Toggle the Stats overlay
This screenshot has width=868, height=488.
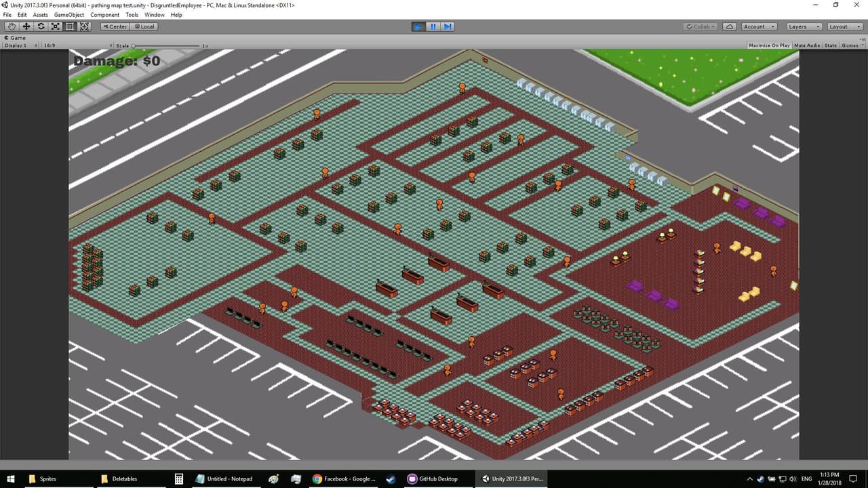[x=831, y=45]
